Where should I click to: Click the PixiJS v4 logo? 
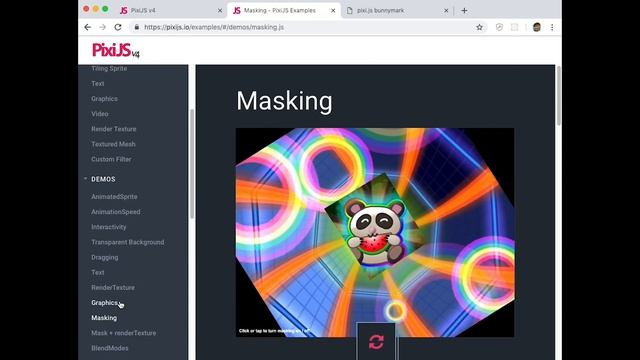pyautogui.click(x=116, y=50)
